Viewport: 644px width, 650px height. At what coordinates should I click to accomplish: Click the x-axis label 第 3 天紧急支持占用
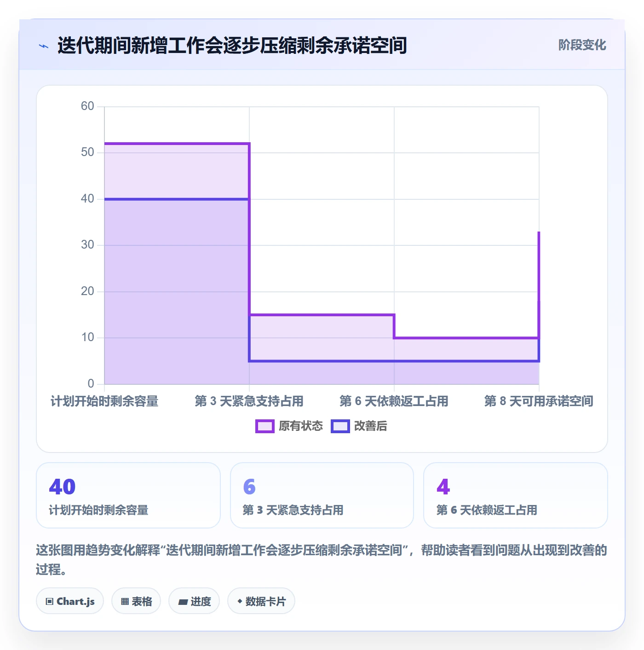pyautogui.click(x=249, y=401)
